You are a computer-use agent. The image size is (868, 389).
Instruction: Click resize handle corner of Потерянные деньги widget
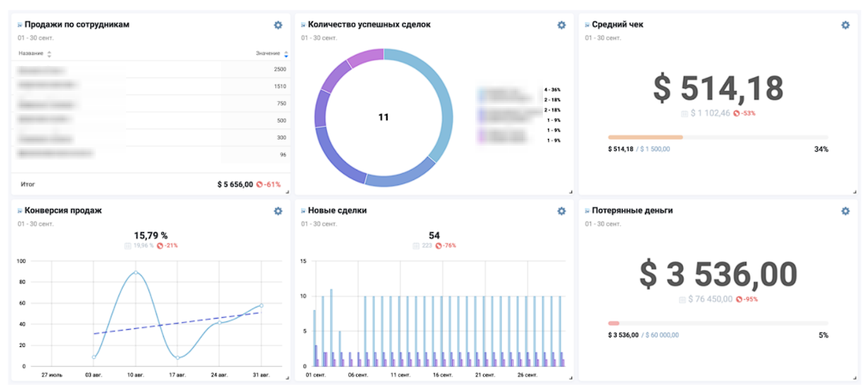click(854, 377)
